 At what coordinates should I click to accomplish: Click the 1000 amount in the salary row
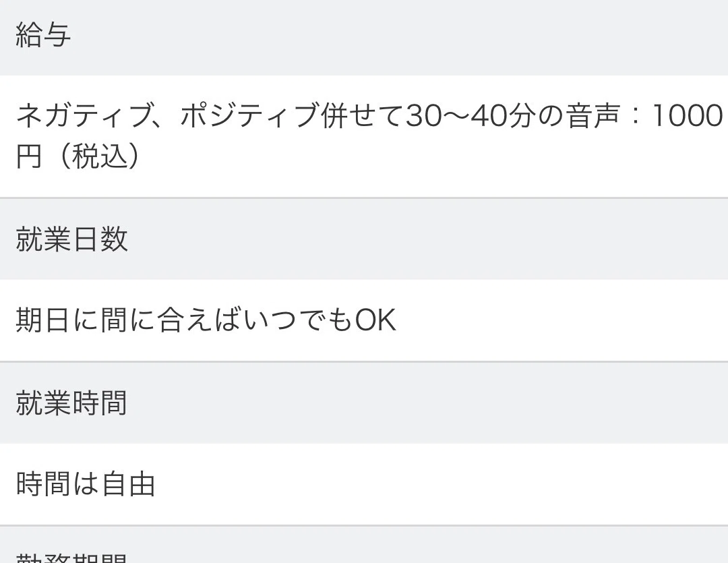pos(688,117)
